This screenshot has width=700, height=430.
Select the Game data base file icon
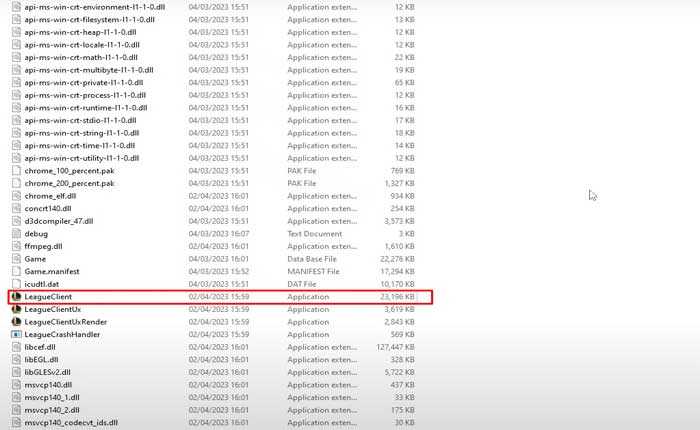(16, 258)
